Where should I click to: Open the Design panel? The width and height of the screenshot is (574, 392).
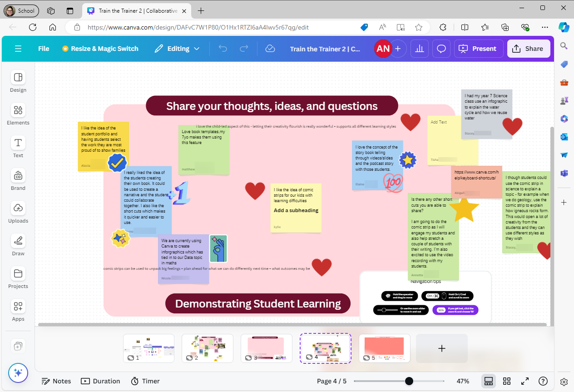point(18,82)
